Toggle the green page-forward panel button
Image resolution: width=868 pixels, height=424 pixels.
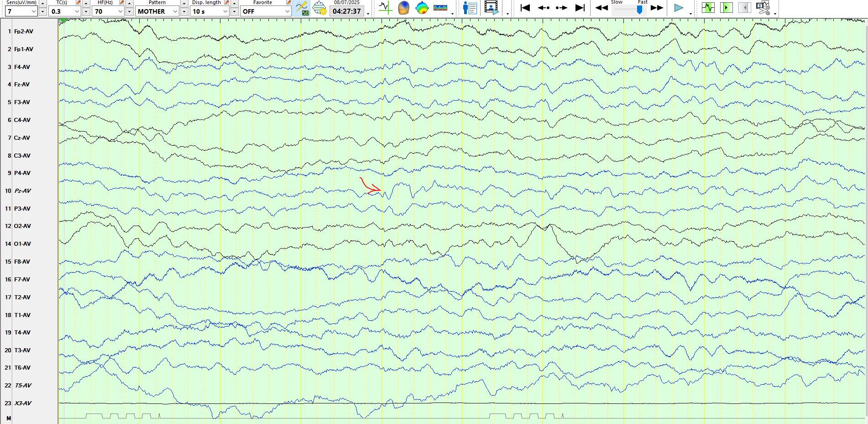click(726, 8)
